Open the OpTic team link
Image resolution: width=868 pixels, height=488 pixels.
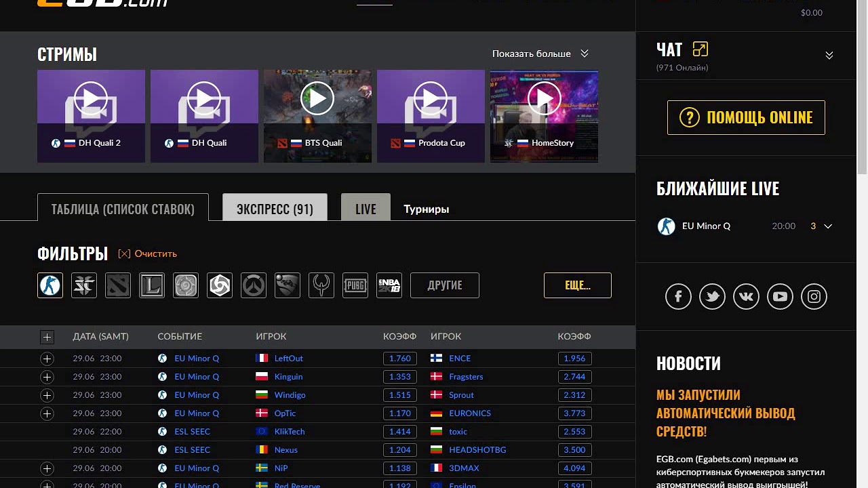pyautogui.click(x=285, y=413)
